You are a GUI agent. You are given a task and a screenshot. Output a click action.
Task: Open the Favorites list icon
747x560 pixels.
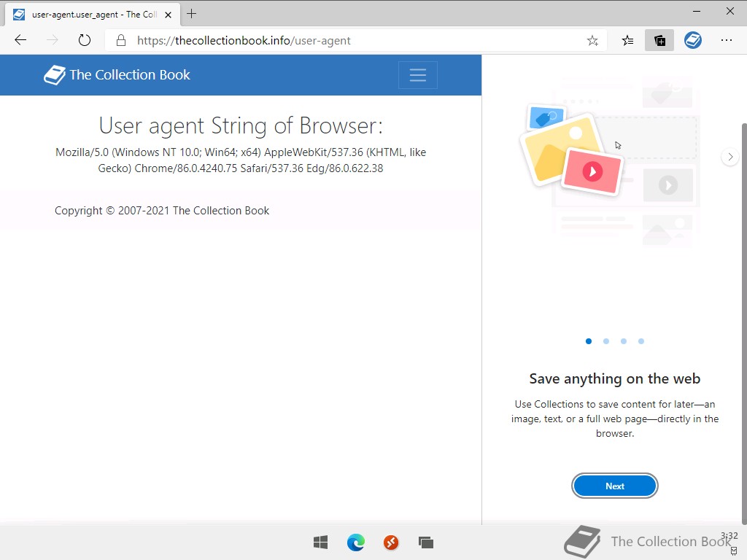pyautogui.click(x=627, y=41)
